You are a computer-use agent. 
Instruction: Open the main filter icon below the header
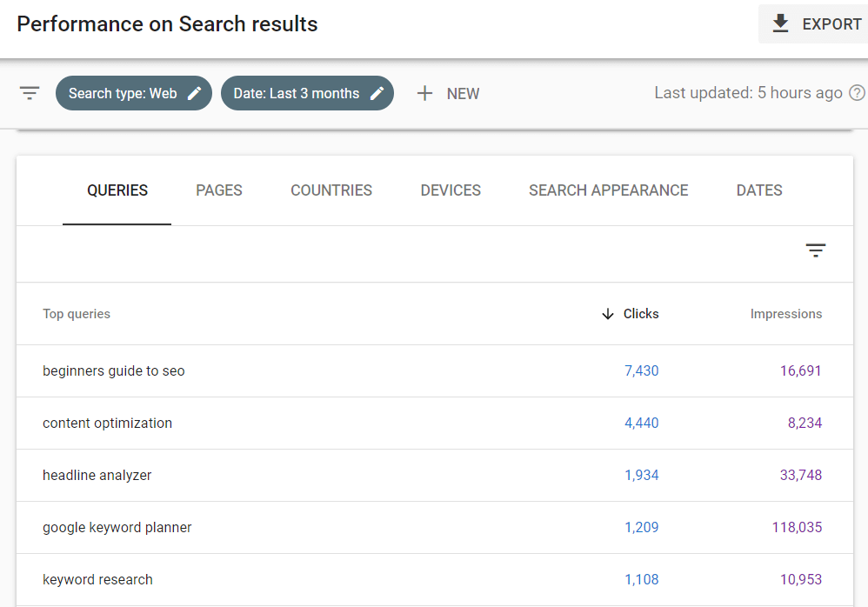pyautogui.click(x=30, y=92)
